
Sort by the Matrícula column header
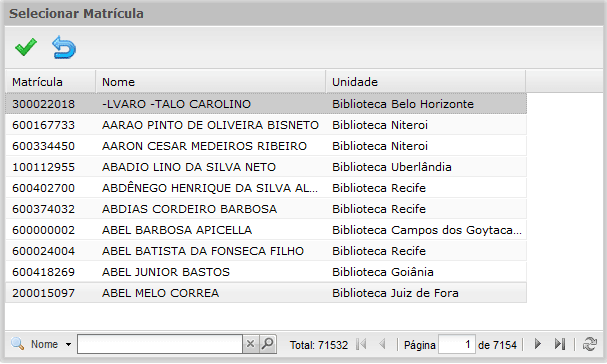pos(50,82)
